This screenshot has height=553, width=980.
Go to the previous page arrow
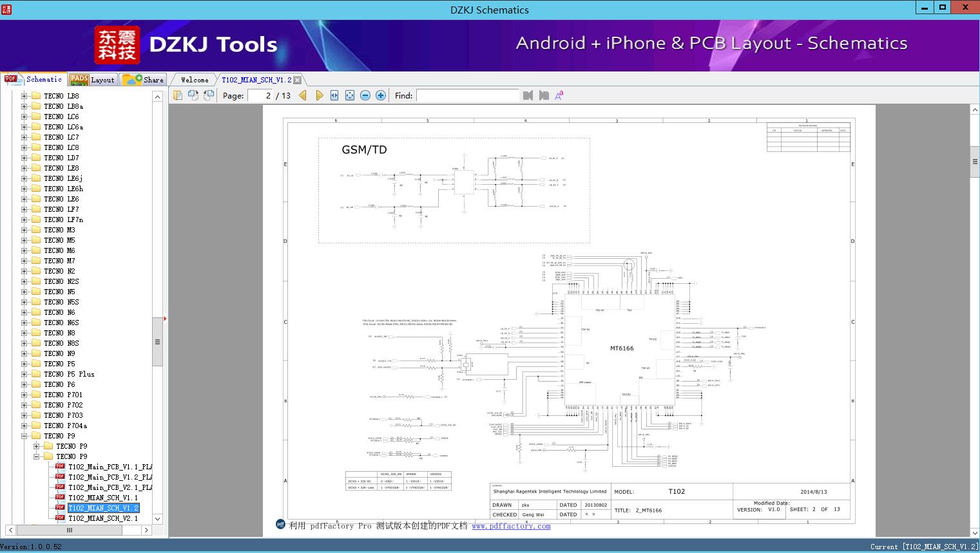303,95
